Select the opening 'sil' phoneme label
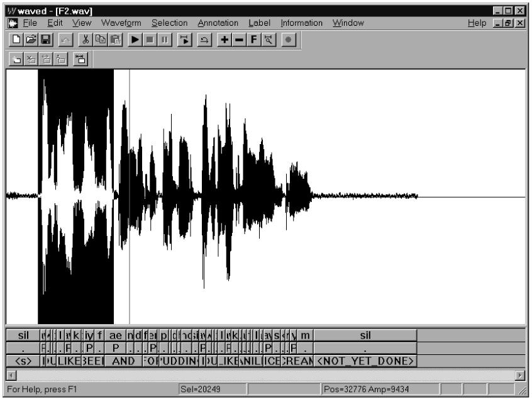The width and height of the screenshot is (532, 399). [23, 335]
